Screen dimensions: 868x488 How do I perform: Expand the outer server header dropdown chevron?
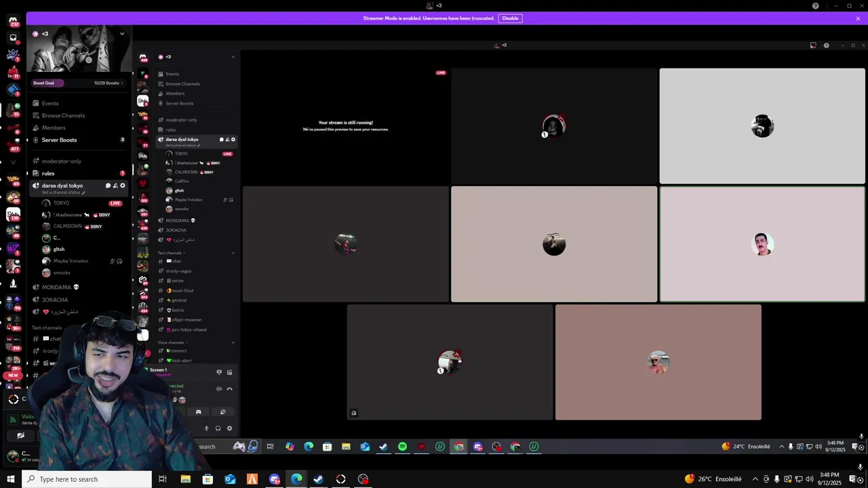click(122, 33)
